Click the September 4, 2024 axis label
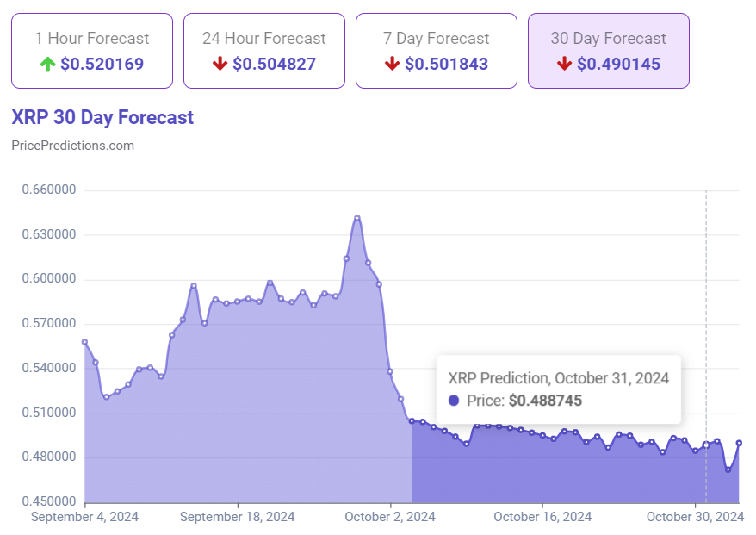Screen dimensions: 756x535 click(x=85, y=517)
